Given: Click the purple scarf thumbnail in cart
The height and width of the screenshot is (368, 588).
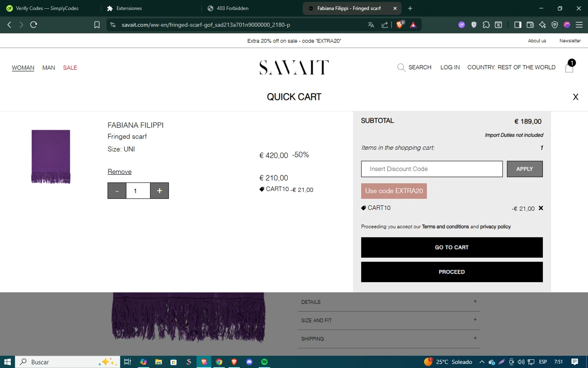Looking at the screenshot, I should coord(51,157).
